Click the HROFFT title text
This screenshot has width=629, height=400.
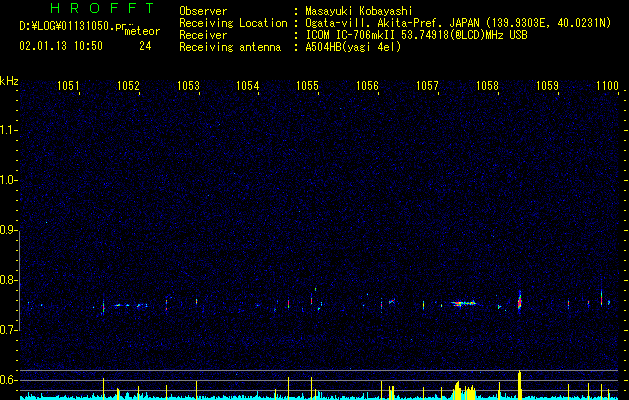click(x=102, y=8)
